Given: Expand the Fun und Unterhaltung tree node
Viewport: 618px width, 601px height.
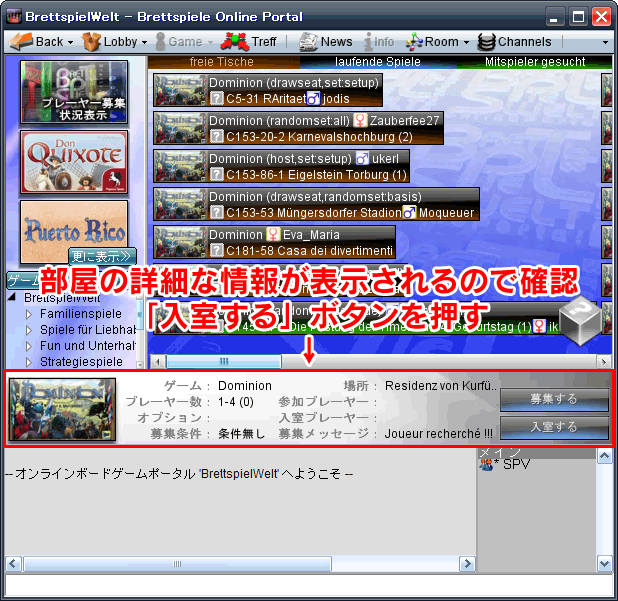Looking at the screenshot, I should click(28, 346).
